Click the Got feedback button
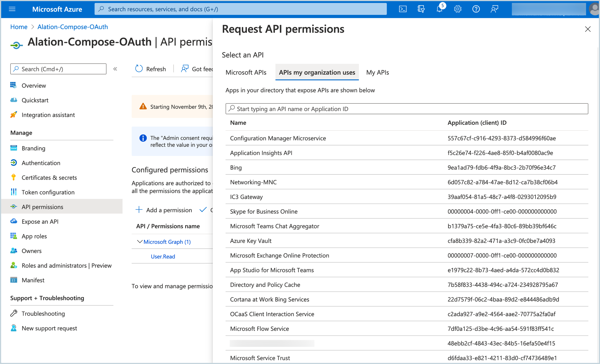The image size is (600, 364). tap(196, 69)
